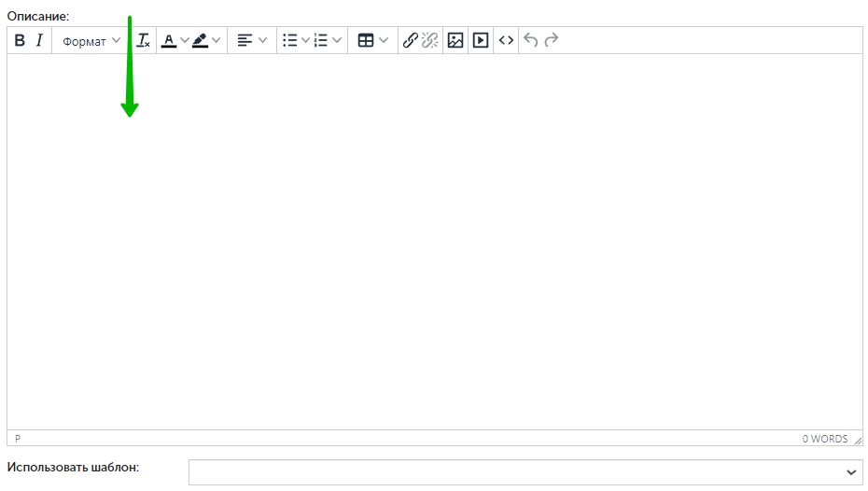868x491 pixels.
Task: Click the remove link icon
Action: point(429,40)
